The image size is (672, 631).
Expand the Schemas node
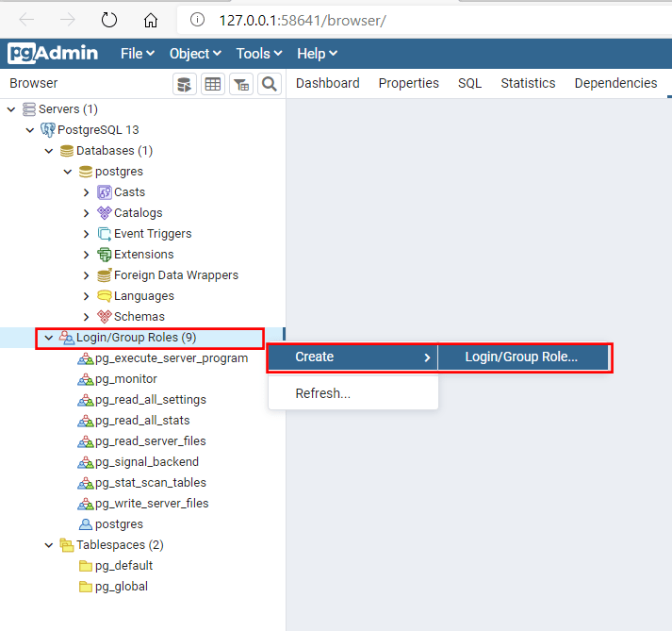tap(86, 317)
